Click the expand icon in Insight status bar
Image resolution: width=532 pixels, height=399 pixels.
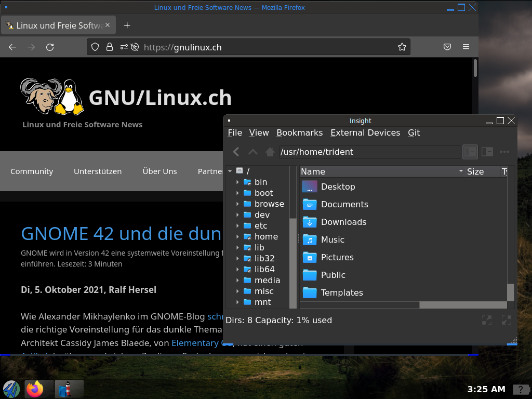(487, 320)
